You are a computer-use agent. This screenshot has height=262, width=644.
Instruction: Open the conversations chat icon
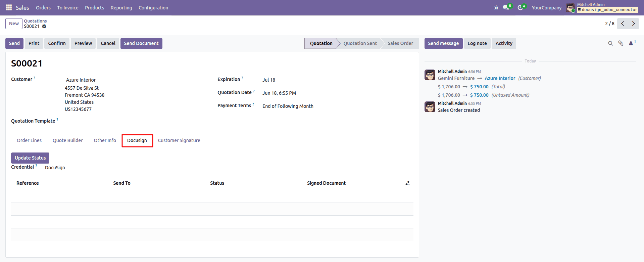(x=506, y=7)
